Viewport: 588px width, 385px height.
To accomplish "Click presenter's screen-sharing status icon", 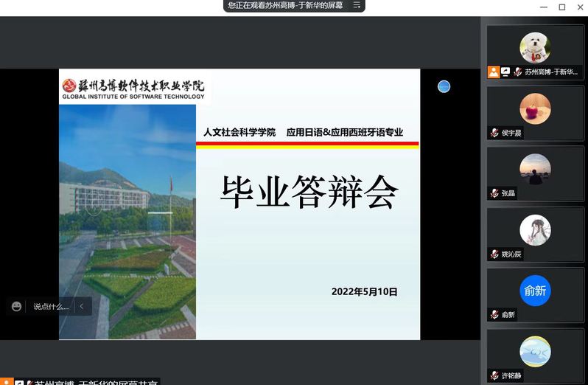I will [505, 72].
